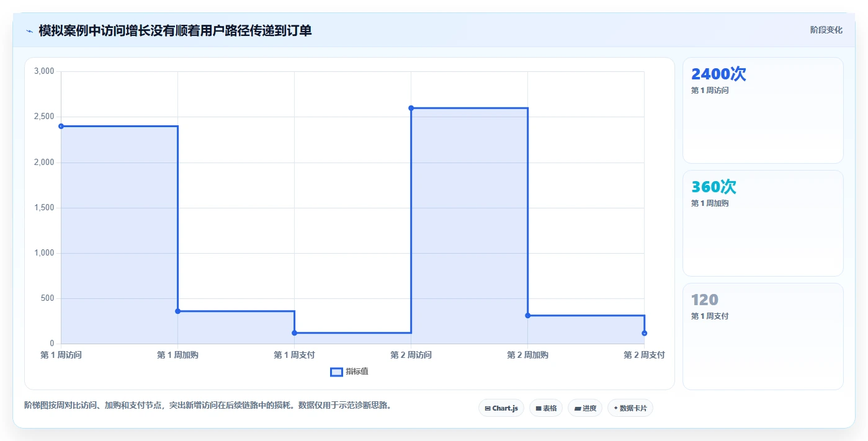Click the 500 y-axis value

pos(48,298)
